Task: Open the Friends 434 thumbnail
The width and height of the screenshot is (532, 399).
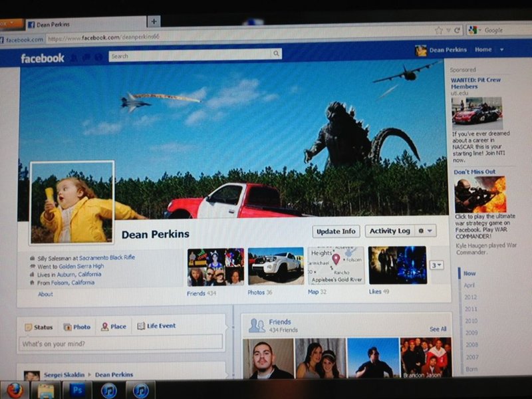Action: click(215, 267)
